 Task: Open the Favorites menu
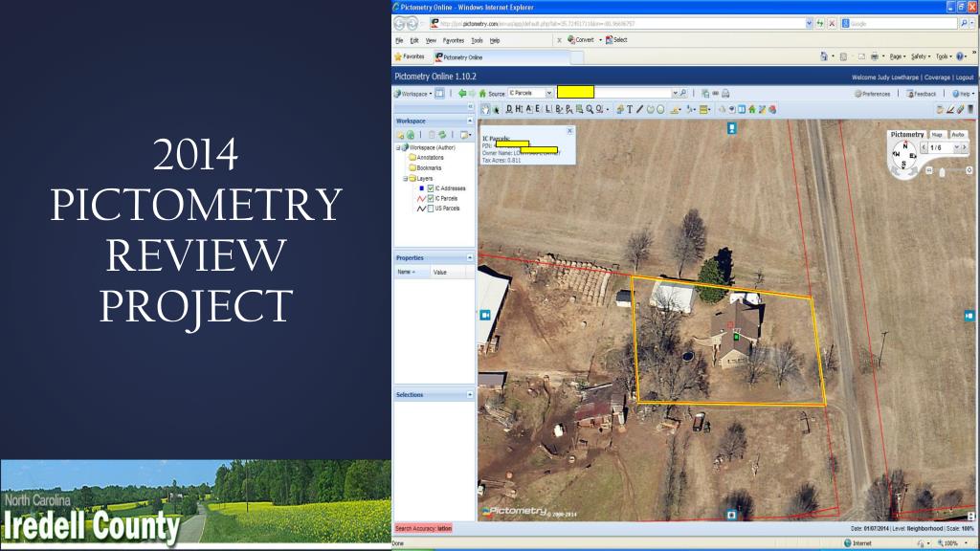[x=453, y=40]
